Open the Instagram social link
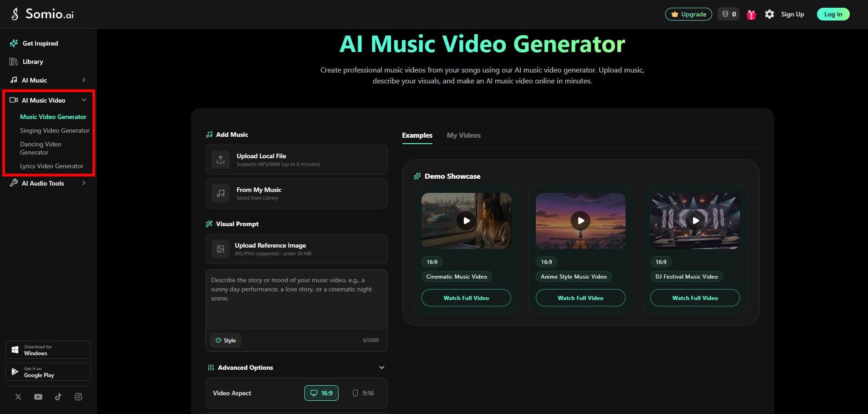 click(78, 397)
